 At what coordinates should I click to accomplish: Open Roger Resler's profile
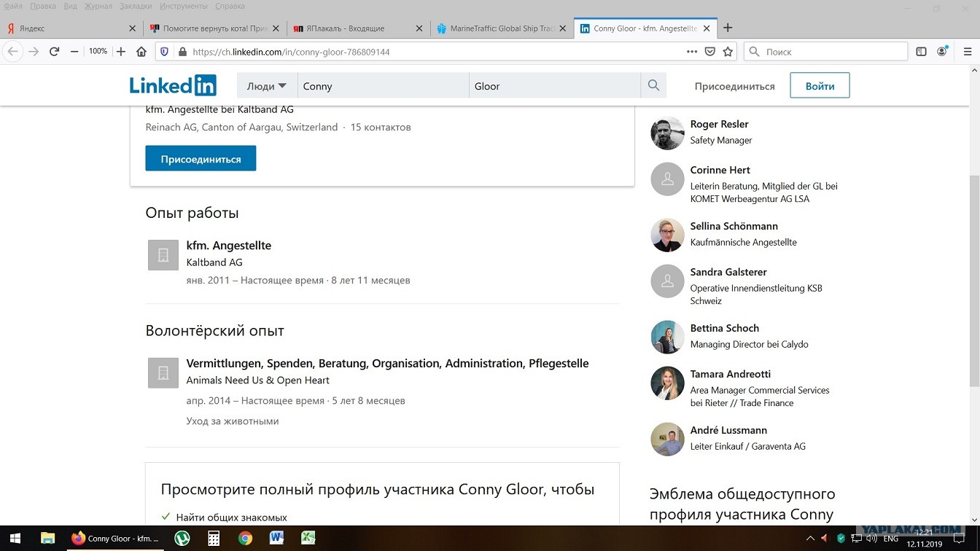click(x=720, y=124)
